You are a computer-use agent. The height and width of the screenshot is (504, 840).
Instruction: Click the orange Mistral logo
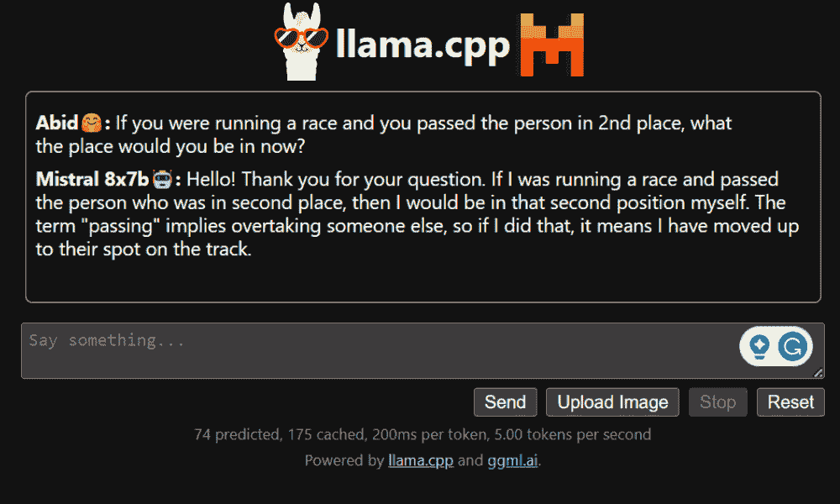coord(551,45)
